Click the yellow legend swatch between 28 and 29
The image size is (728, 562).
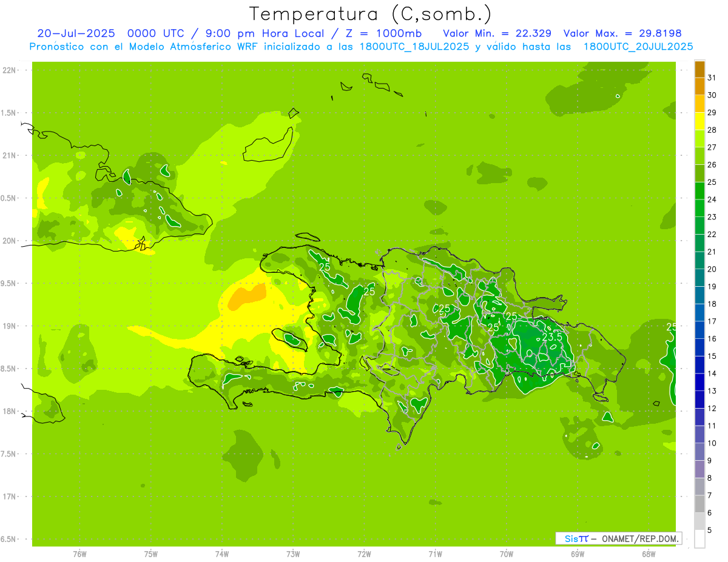699,121
